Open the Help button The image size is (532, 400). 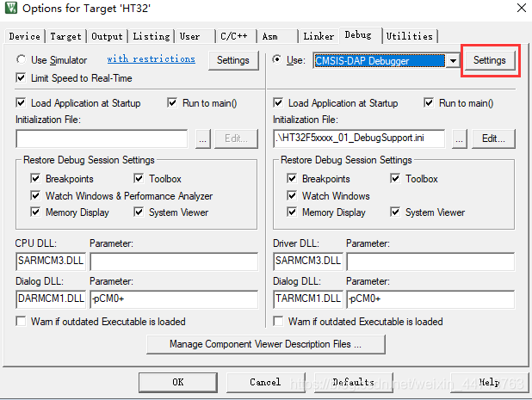[489, 383]
